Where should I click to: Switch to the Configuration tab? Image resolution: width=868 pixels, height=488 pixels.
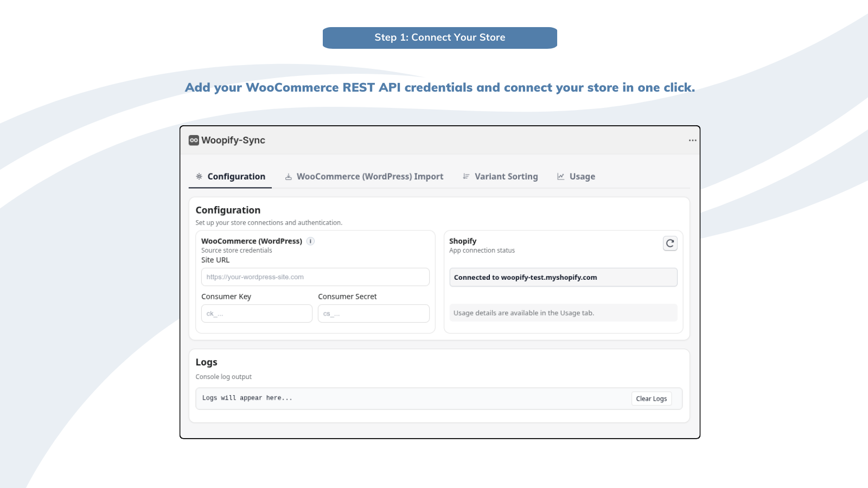point(236,177)
